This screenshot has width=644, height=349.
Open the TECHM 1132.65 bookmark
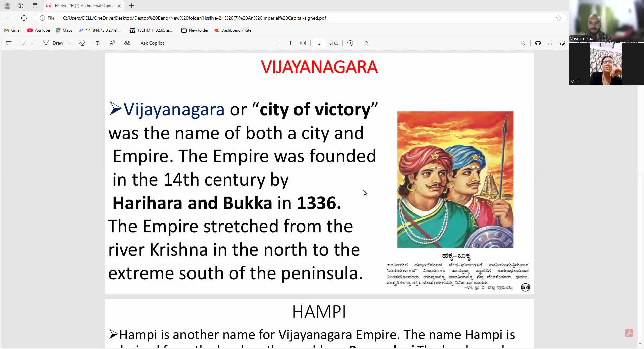151,30
